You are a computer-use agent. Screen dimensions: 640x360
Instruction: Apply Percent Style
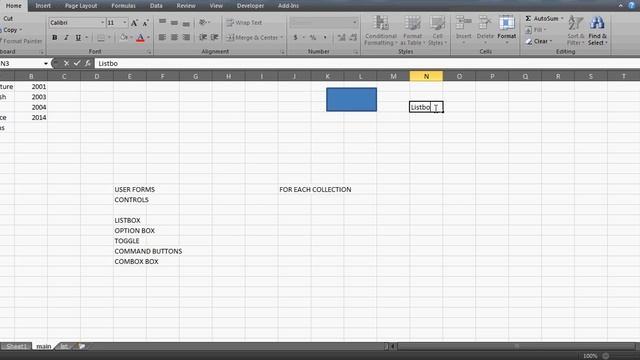click(x=313, y=38)
